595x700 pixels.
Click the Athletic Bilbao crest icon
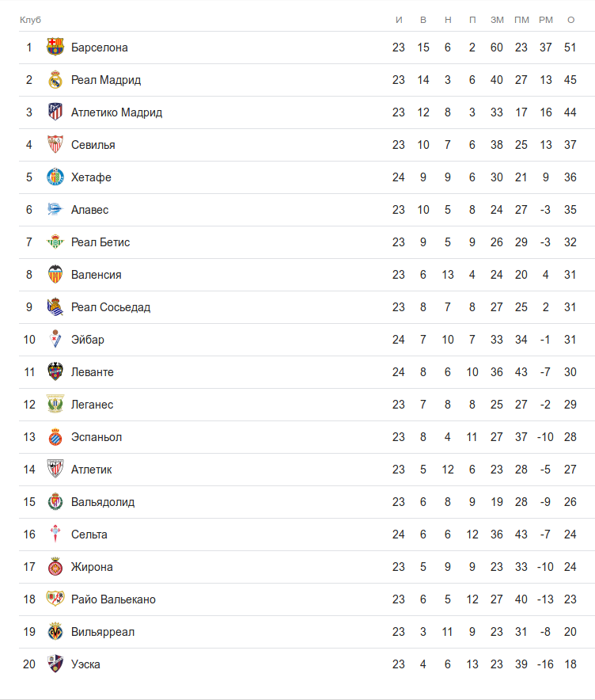pyautogui.click(x=55, y=470)
